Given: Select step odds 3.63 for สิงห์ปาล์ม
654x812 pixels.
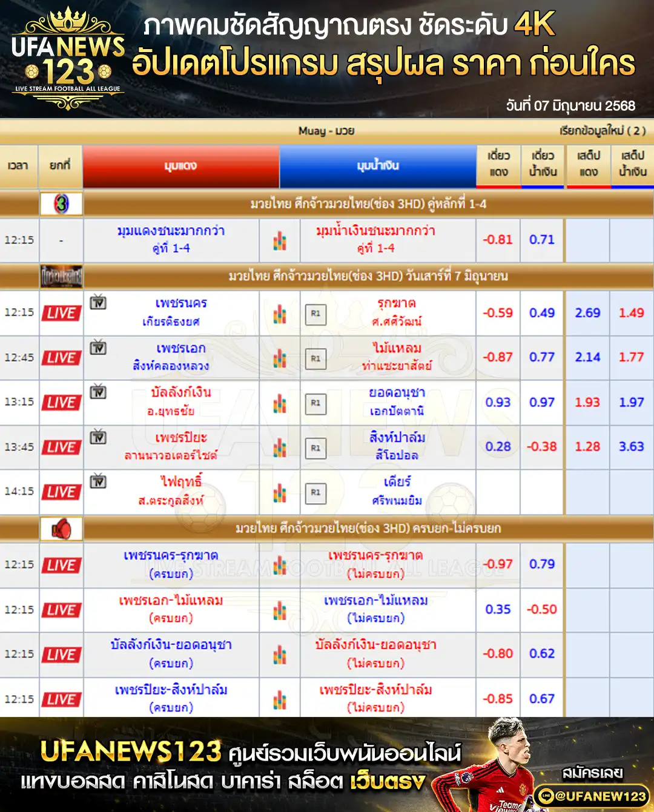Looking at the screenshot, I should coord(631,446).
